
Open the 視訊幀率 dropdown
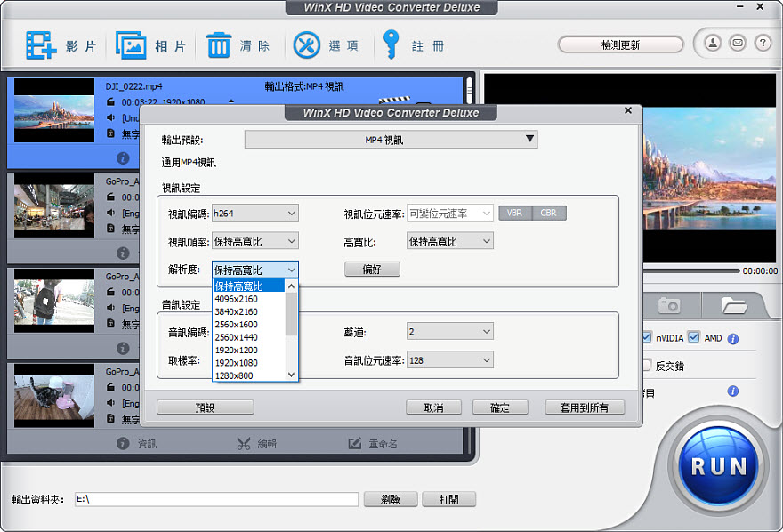(255, 242)
